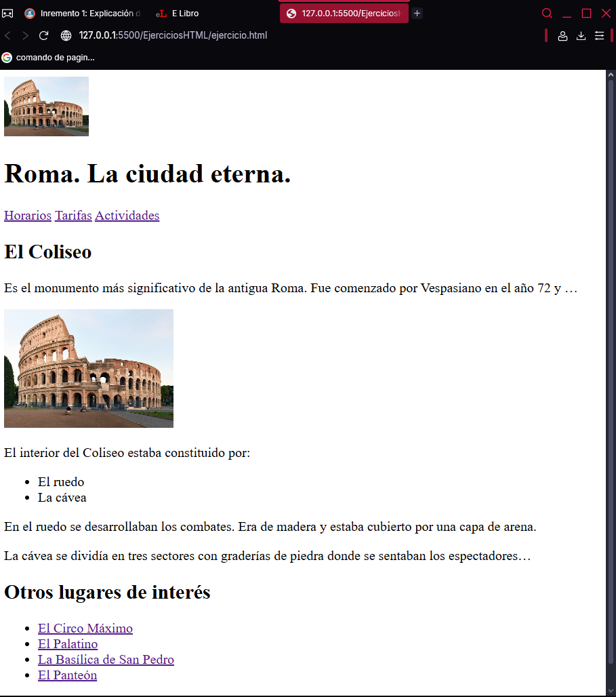Close the browser window
Image resolution: width=616 pixels, height=697 pixels.
point(606,14)
